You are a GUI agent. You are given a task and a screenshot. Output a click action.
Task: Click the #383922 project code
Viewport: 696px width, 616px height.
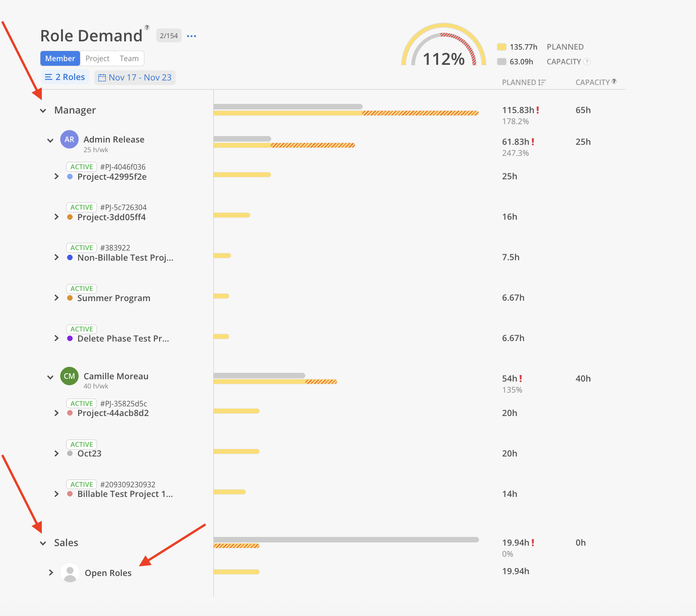115,248
